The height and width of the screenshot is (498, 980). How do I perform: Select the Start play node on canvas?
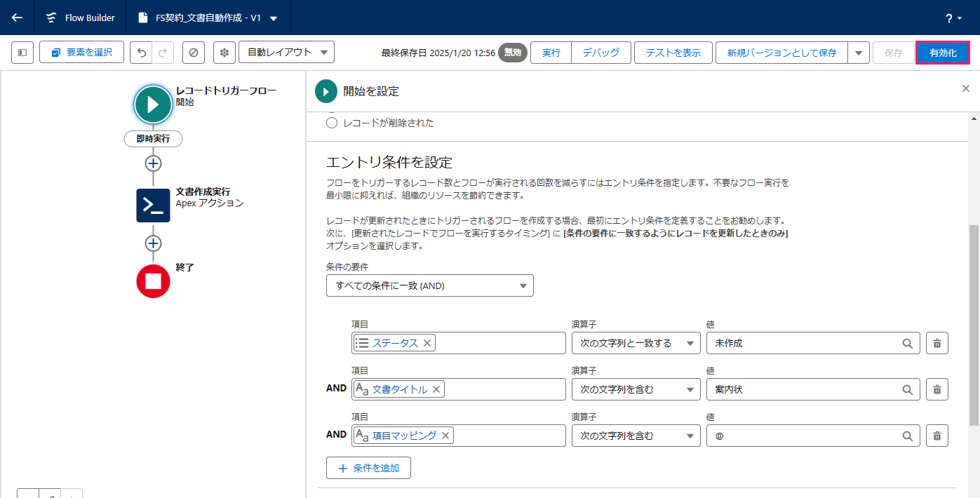tap(153, 105)
